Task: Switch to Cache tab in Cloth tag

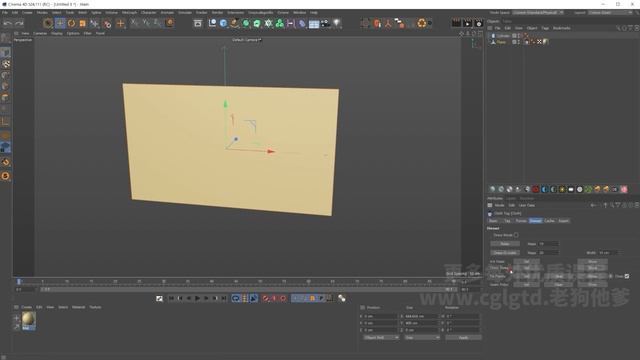Action: pos(549,221)
